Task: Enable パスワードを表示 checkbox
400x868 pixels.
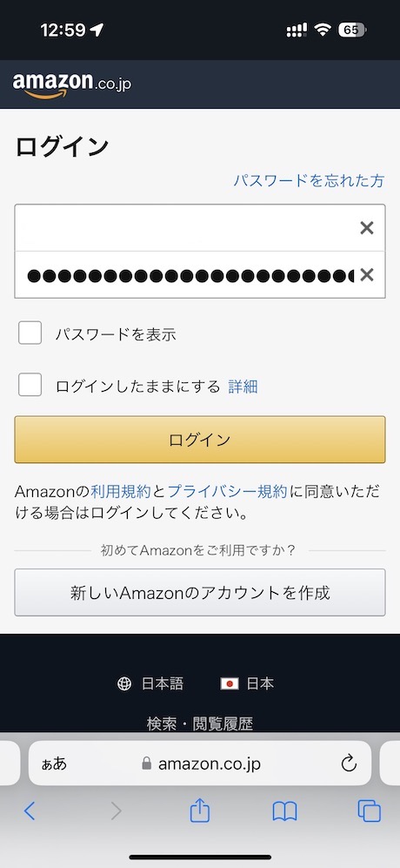Action: click(x=30, y=333)
